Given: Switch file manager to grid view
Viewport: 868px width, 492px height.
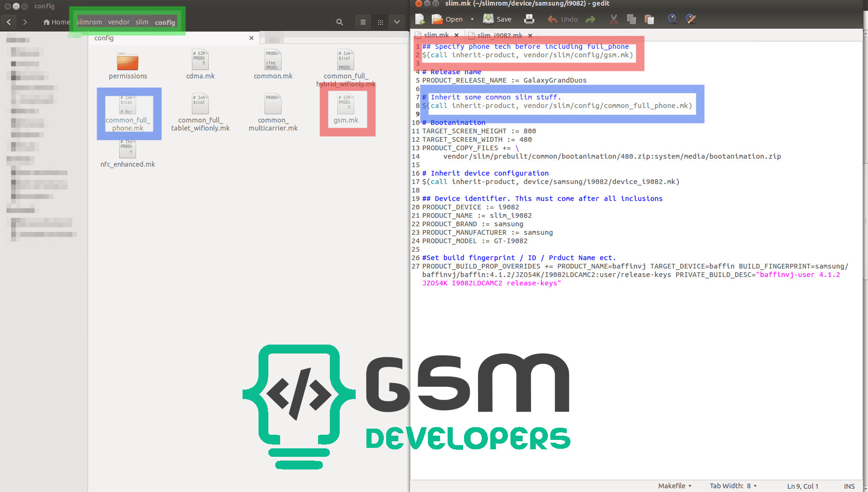Looking at the screenshot, I should pos(380,22).
